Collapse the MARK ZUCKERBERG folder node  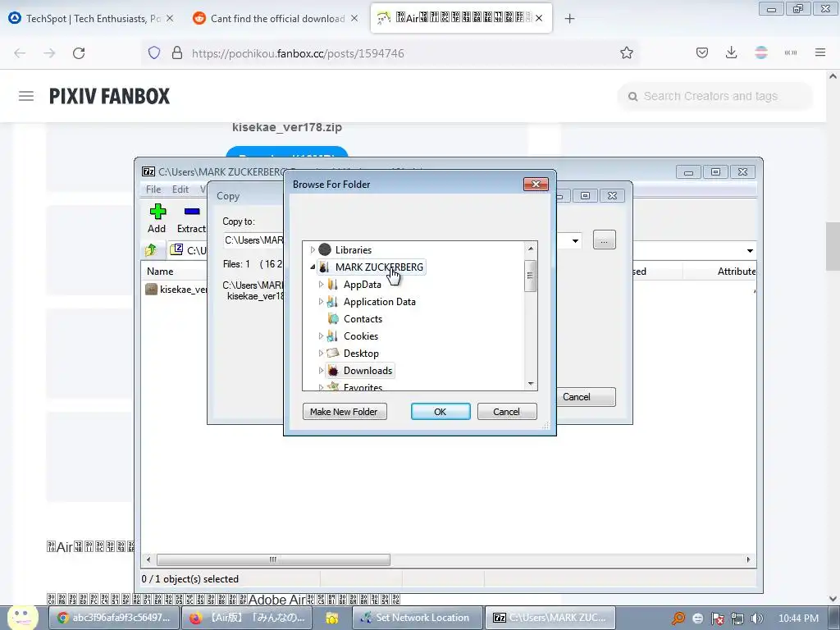[313, 267]
